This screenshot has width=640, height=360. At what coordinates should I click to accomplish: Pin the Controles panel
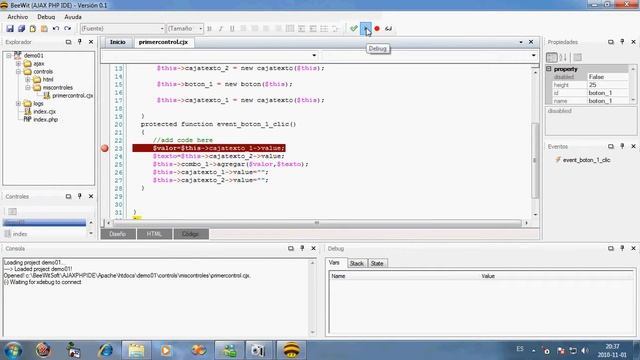pos(80,196)
